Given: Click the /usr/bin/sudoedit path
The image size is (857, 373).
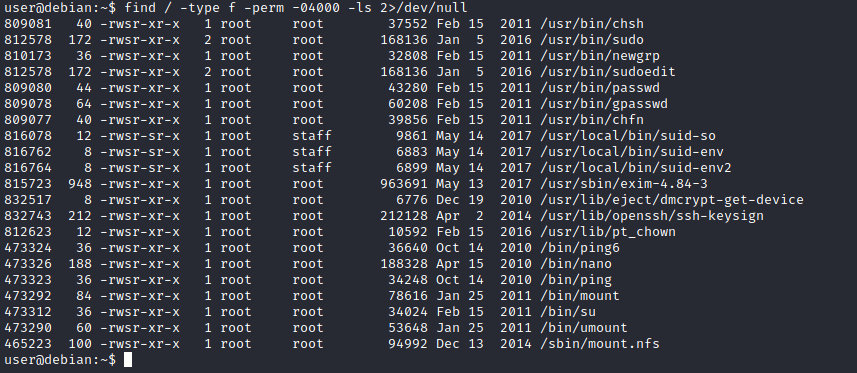Looking at the screenshot, I should click(x=608, y=72).
